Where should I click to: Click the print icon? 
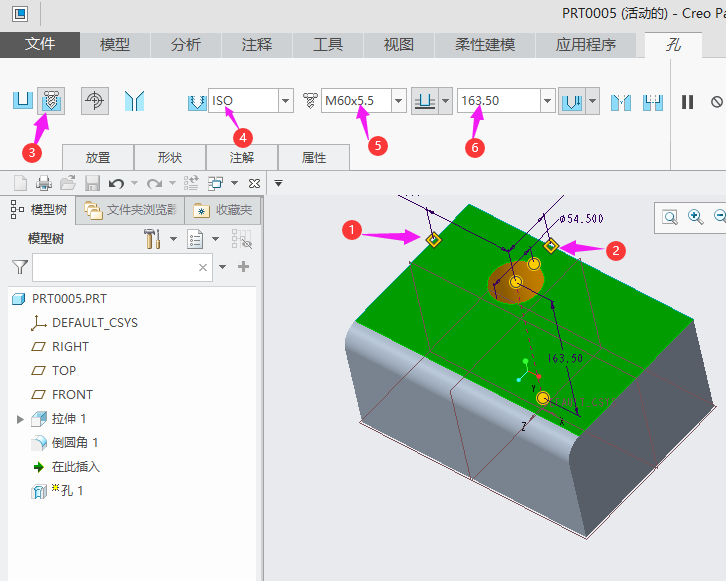tap(44, 183)
